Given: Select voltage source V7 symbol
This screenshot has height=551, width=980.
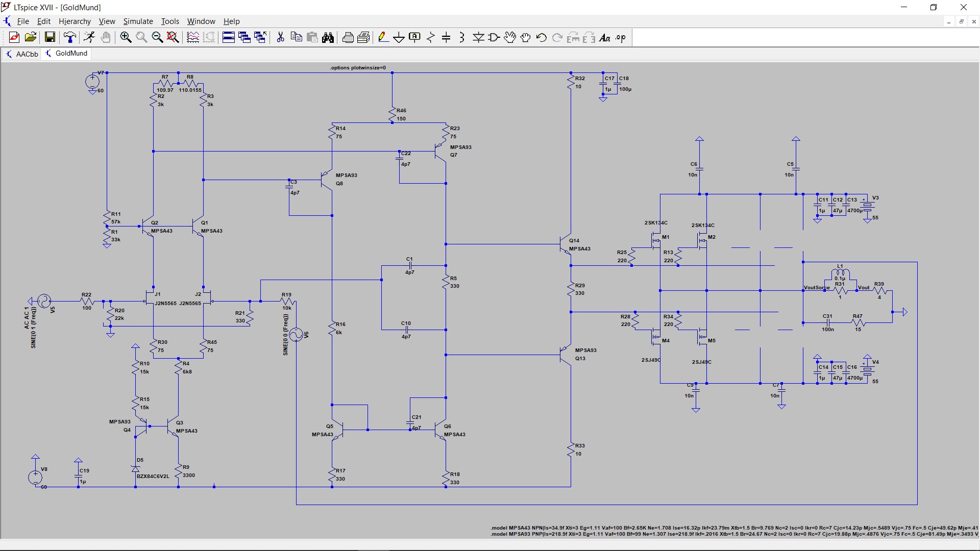Looking at the screenshot, I should [92, 81].
